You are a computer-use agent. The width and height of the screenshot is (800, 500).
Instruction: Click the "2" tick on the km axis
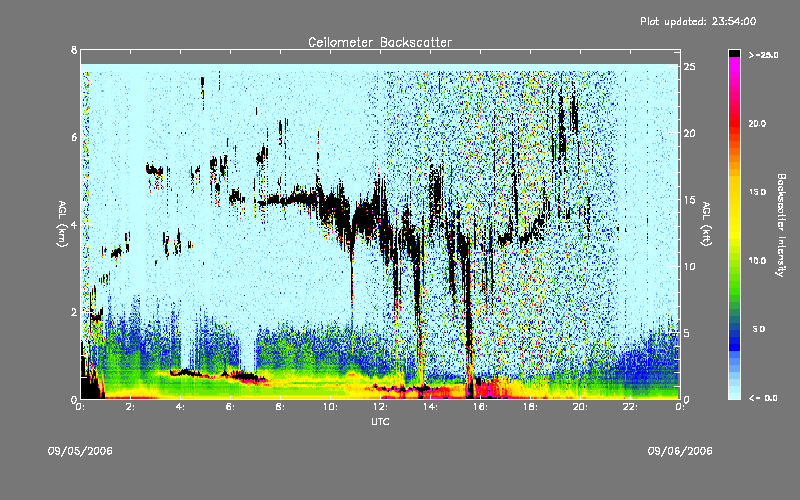coord(74,312)
